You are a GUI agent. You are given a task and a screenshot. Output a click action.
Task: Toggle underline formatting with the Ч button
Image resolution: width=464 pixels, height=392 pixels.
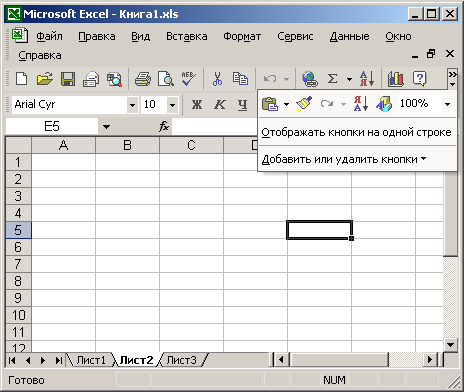coord(242,105)
